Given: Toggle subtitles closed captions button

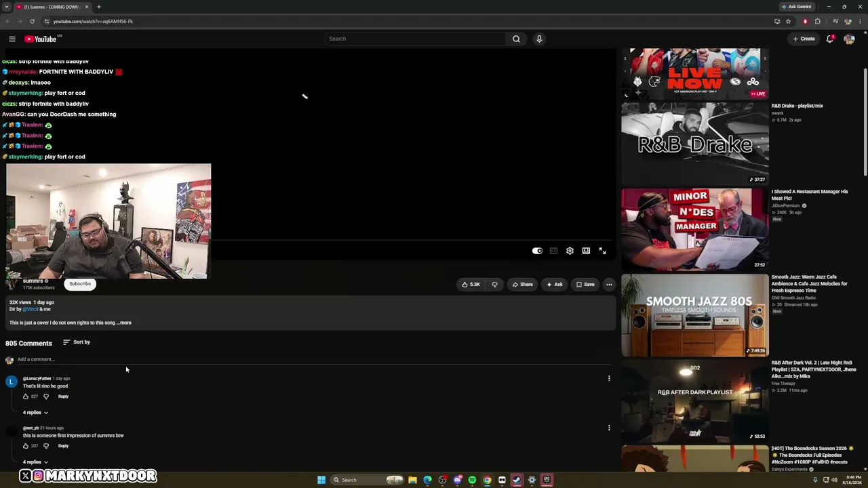Looking at the screenshot, I should [553, 251].
